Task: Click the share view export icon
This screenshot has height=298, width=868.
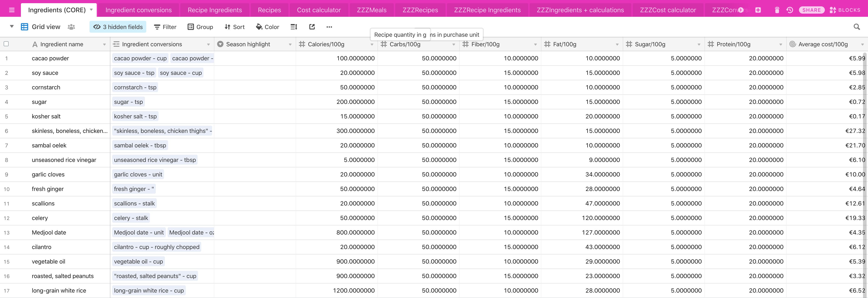Action: click(312, 27)
